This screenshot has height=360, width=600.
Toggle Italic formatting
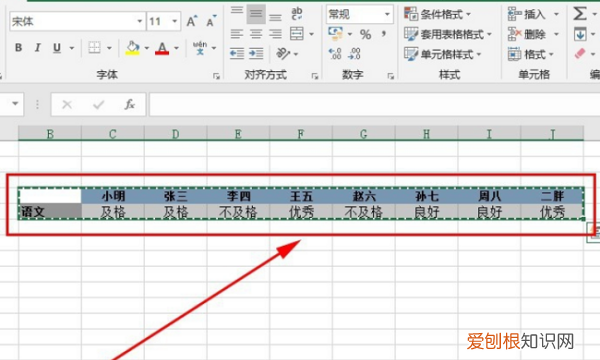pos(38,48)
